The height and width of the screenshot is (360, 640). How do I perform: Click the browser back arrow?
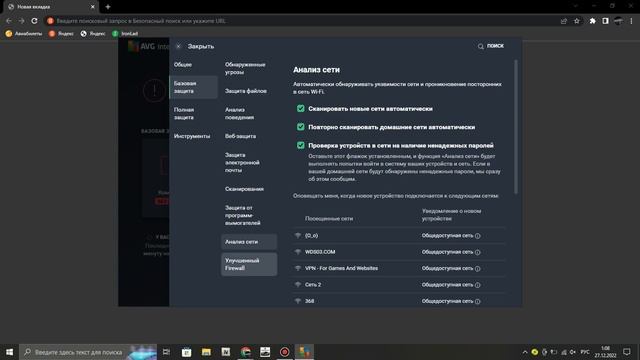(x=9, y=21)
